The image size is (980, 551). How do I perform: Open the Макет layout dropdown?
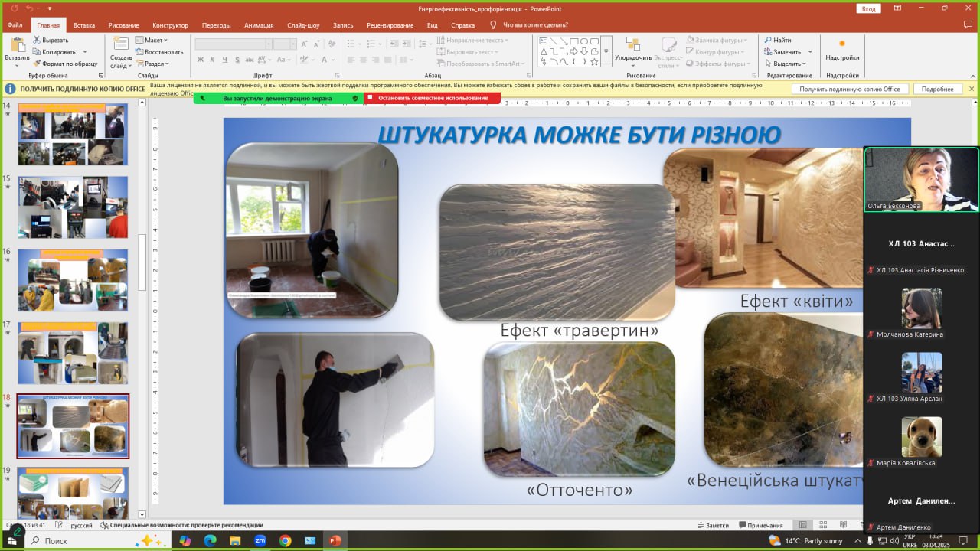tap(152, 40)
